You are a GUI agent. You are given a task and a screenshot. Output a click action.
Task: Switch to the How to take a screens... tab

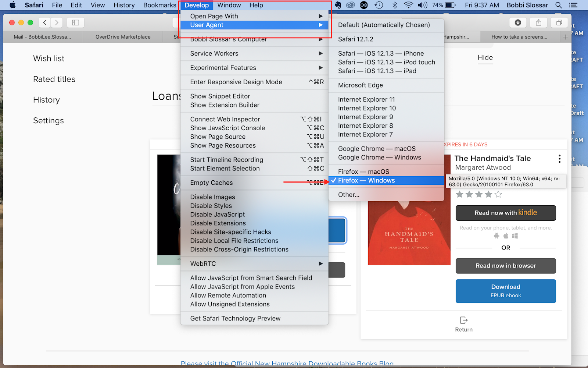coord(519,37)
